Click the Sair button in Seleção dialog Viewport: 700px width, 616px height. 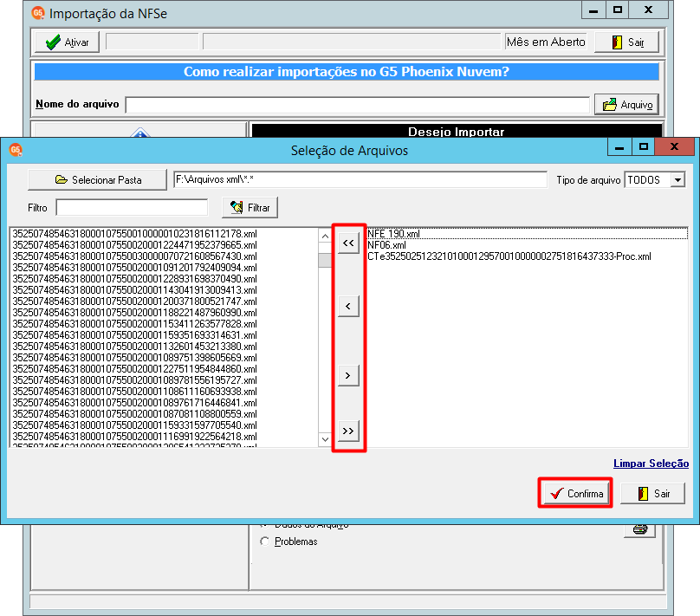(652, 493)
